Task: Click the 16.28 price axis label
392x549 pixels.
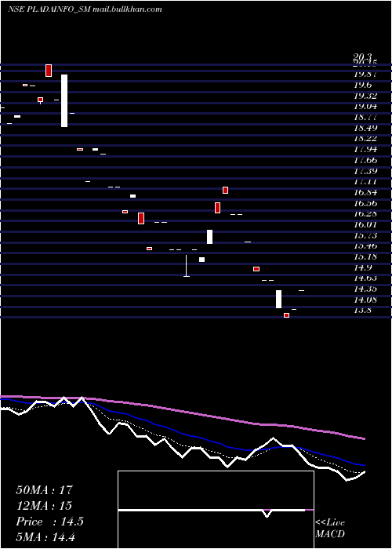Action: (365, 213)
